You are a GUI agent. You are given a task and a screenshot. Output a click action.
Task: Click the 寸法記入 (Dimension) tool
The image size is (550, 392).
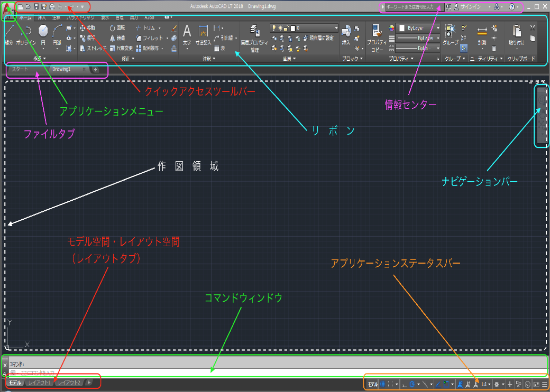[203, 35]
